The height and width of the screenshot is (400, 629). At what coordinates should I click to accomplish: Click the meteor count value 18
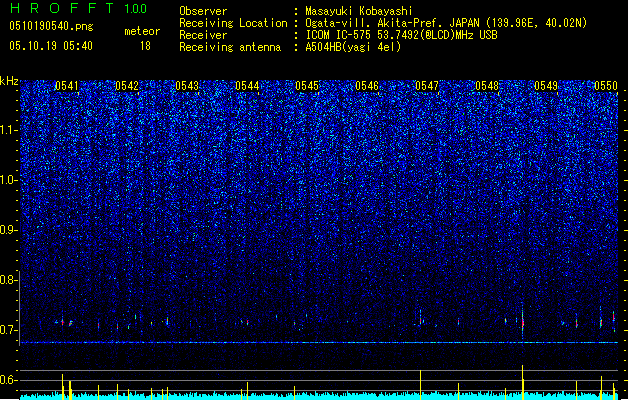click(145, 46)
